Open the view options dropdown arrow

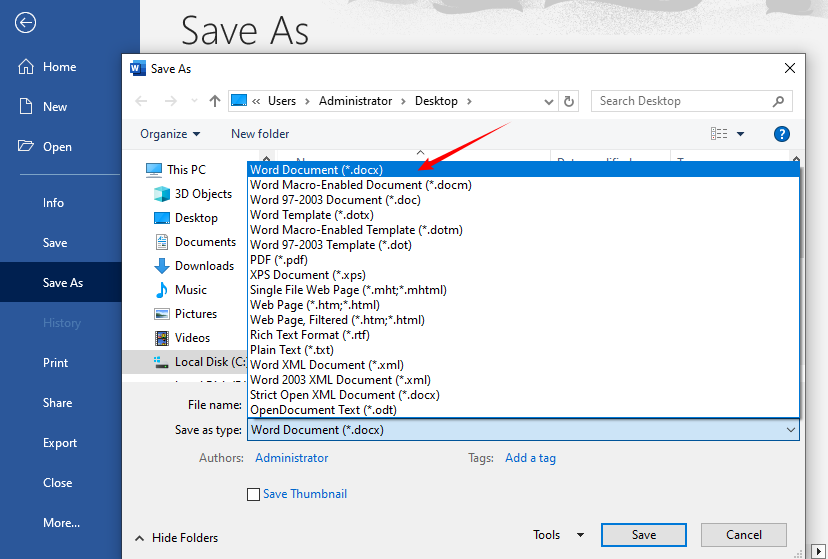pyautogui.click(x=740, y=134)
